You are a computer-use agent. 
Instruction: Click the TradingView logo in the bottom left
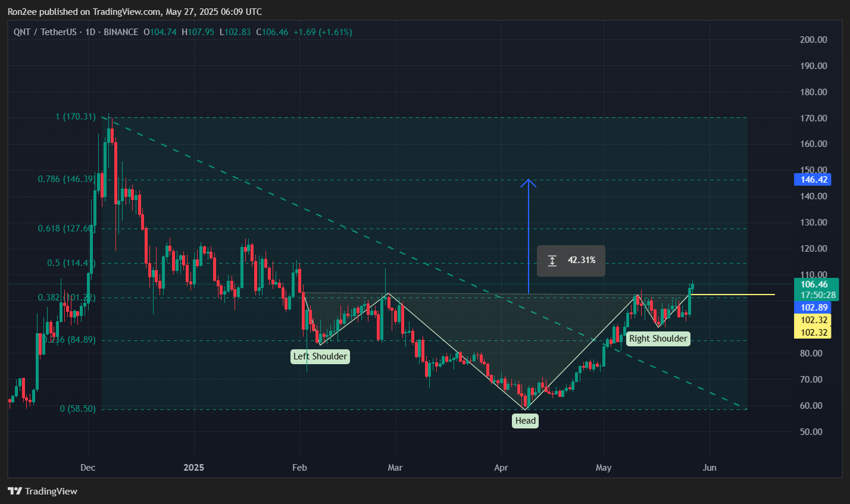click(x=42, y=491)
